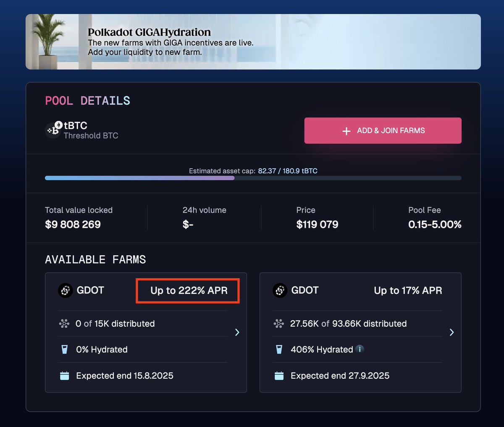Viewport: 504px width, 427px height.
Task: Click the cup icon beside 0% Hydrated
Action: (x=65, y=349)
